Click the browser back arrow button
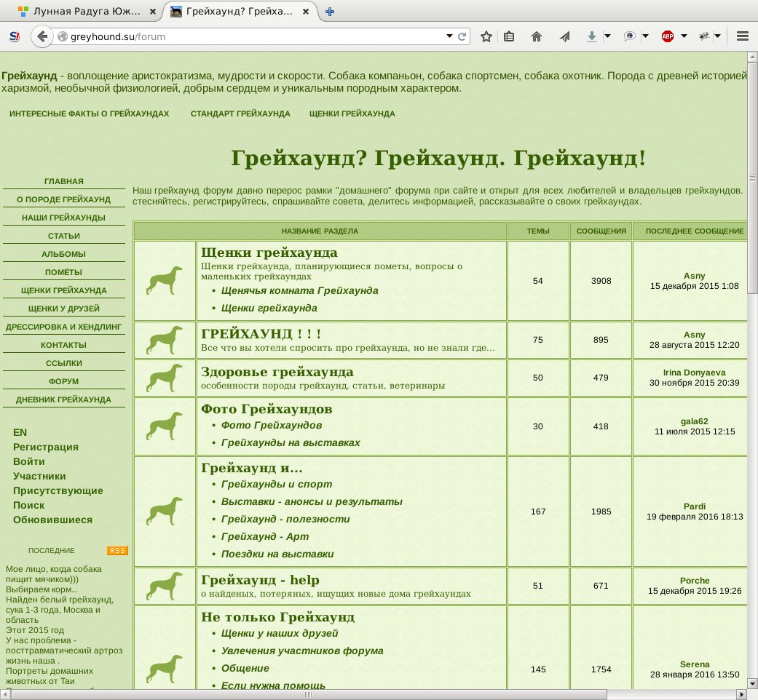758x700 pixels. tap(42, 36)
